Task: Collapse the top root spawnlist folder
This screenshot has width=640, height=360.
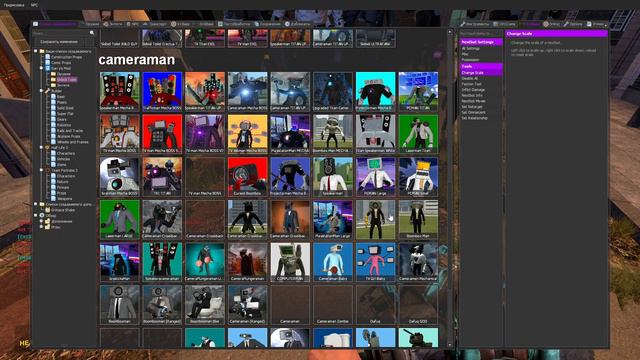Action: [36, 51]
